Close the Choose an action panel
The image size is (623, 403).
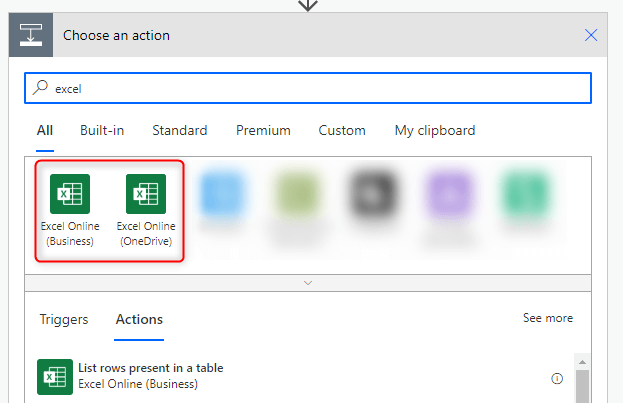pyautogui.click(x=591, y=35)
